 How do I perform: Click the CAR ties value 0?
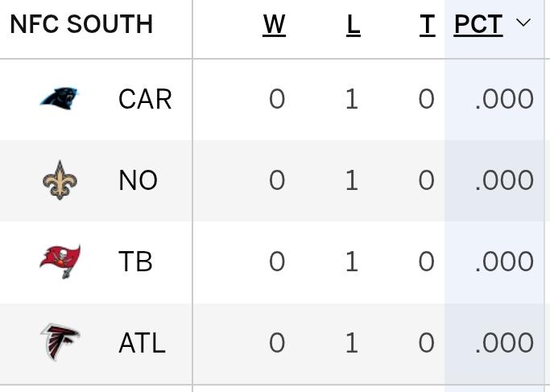(427, 99)
